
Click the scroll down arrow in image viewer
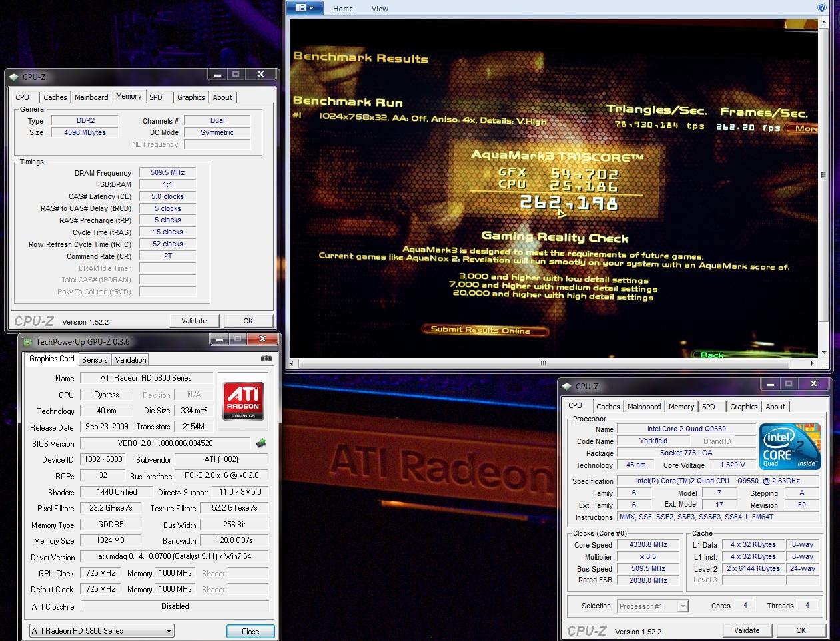(x=823, y=353)
